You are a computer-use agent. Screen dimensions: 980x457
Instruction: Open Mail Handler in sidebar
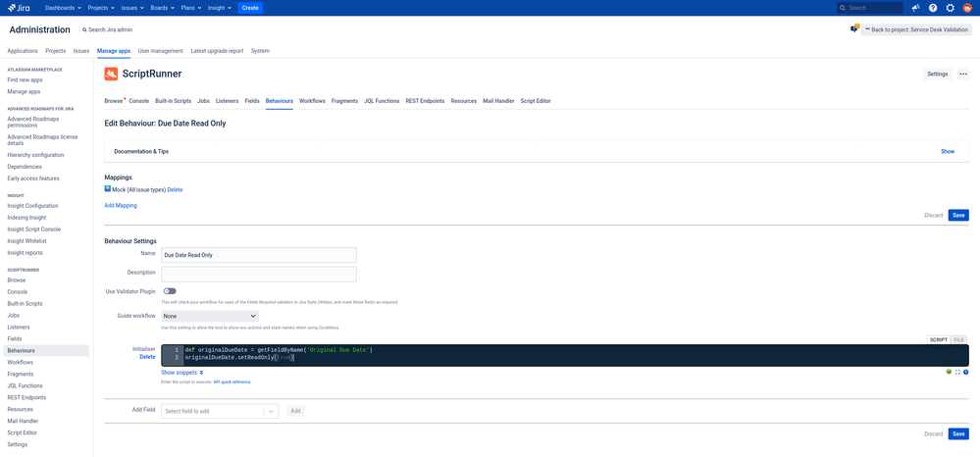(x=24, y=422)
